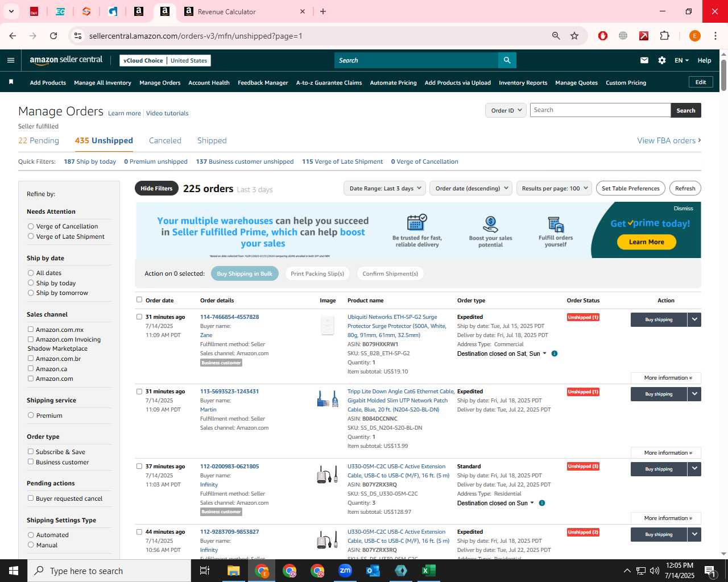728x582 pixels.
Task: Reload the page with browser refresh icon
Action: 53,36
